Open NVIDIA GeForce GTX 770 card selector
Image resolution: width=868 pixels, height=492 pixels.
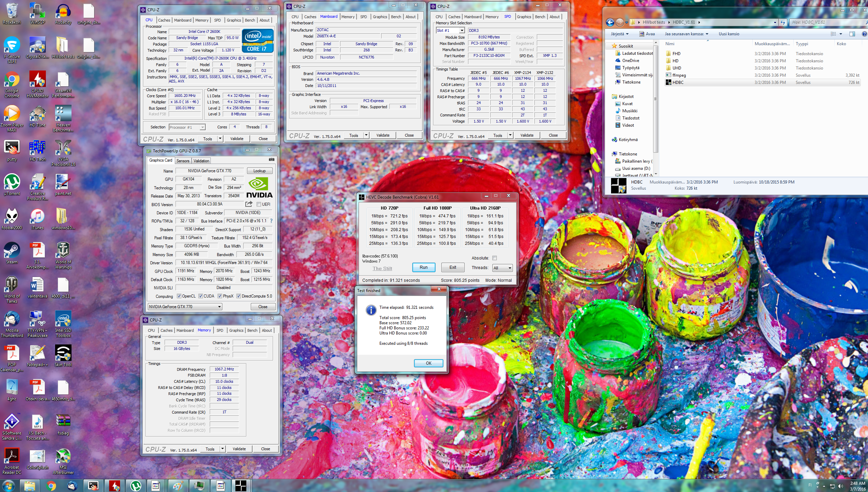(185, 307)
